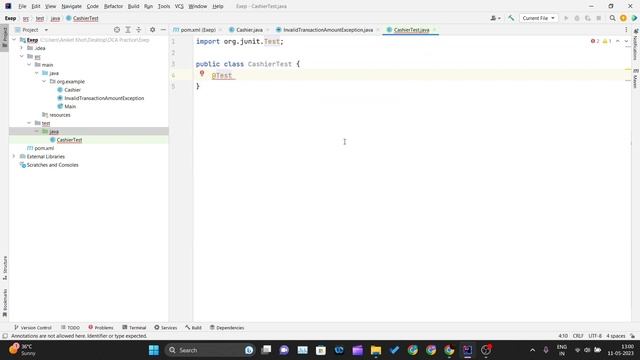This screenshot has width=640, height=360.
Task: Click the orange IDE updates icon
Action: click(x=623, y=18)
